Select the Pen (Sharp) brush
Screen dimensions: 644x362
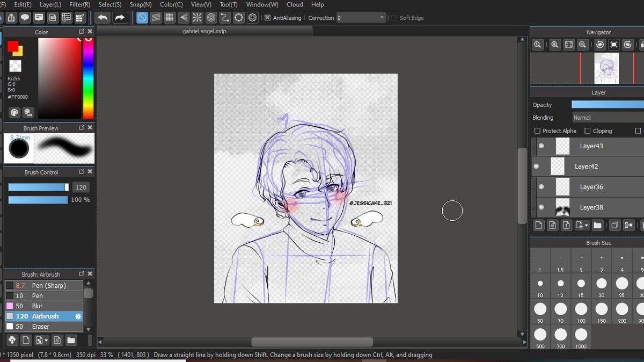[x=44, y=286]
